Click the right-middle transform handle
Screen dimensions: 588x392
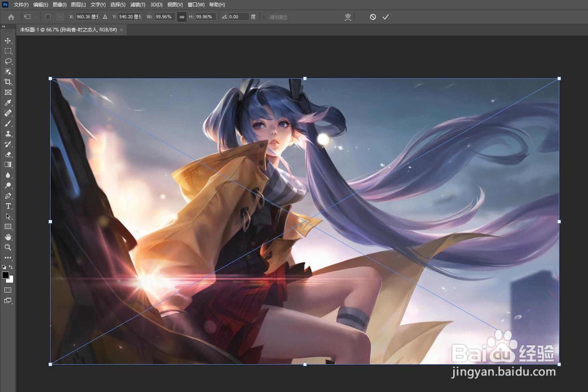tap(559, 221)
